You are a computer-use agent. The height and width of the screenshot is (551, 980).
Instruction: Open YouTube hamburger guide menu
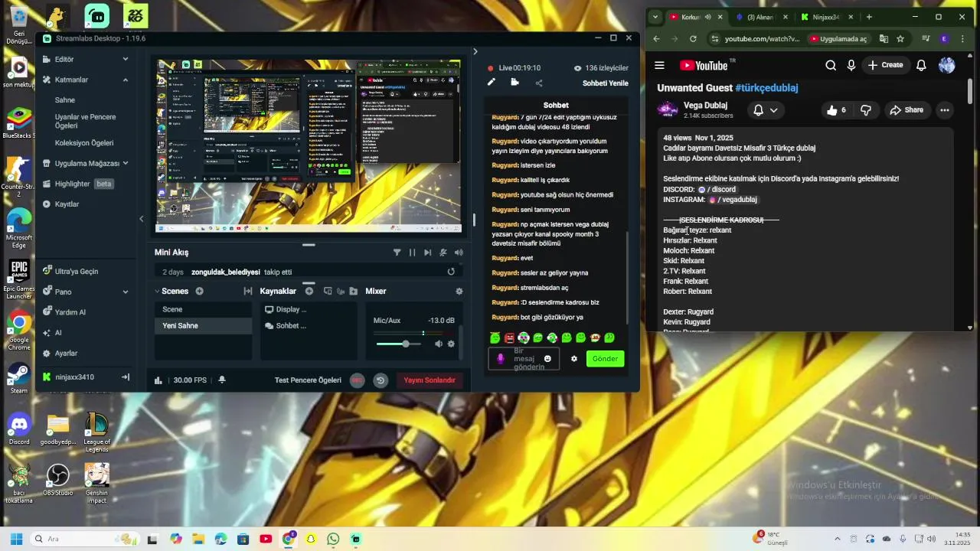tap(661, 65)
